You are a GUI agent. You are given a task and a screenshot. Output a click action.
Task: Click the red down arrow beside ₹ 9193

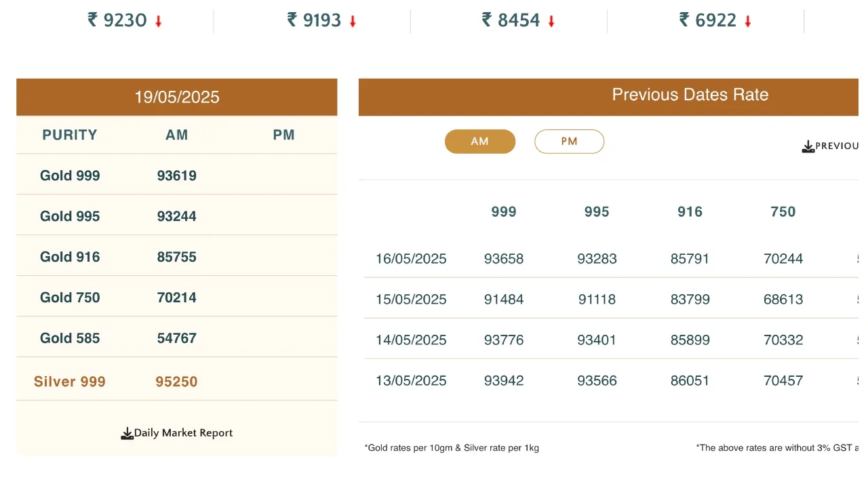tap(353, 22)
